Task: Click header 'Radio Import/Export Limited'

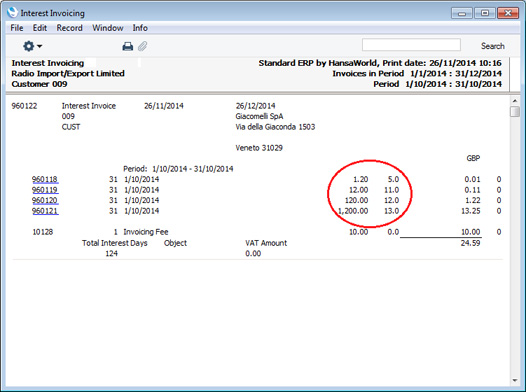Action: pos(68,73)
